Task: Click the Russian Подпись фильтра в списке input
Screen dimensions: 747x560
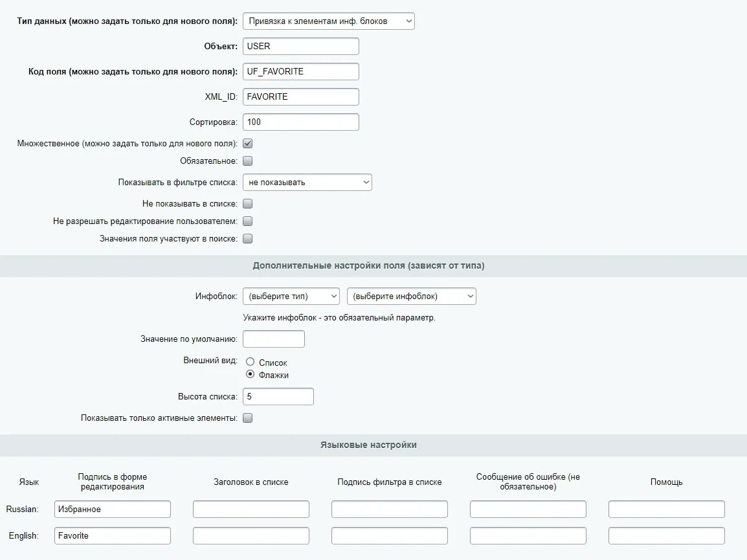Action: coord(390,509)
